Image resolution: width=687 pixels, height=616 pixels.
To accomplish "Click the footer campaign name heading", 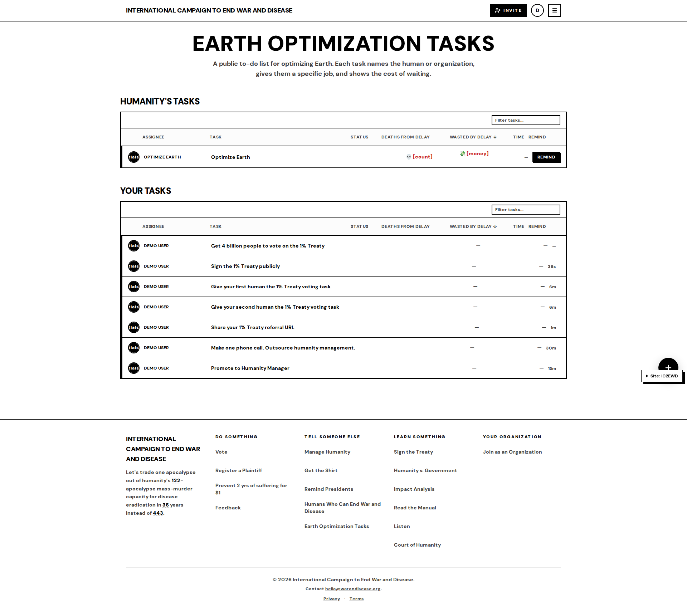I will coord(163,449).
